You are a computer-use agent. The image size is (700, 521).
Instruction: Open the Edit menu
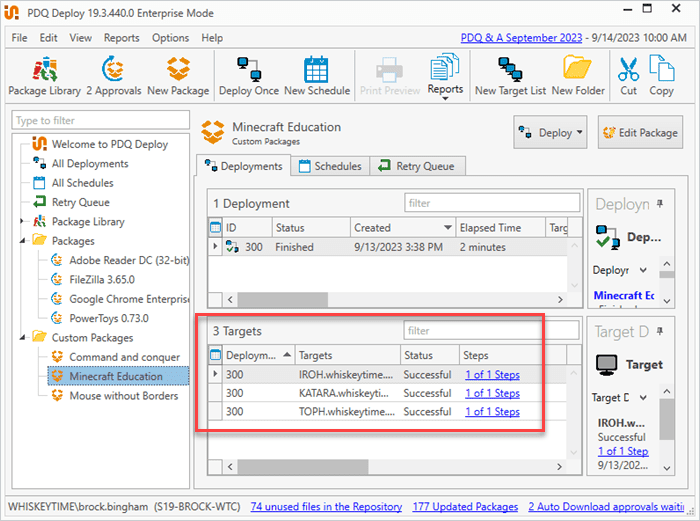tap(48, 38)
